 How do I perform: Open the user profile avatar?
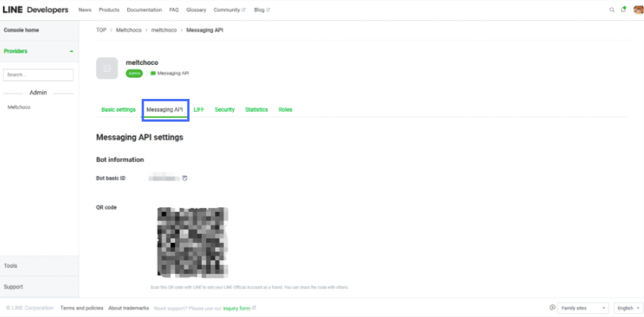tap(638, 9)
